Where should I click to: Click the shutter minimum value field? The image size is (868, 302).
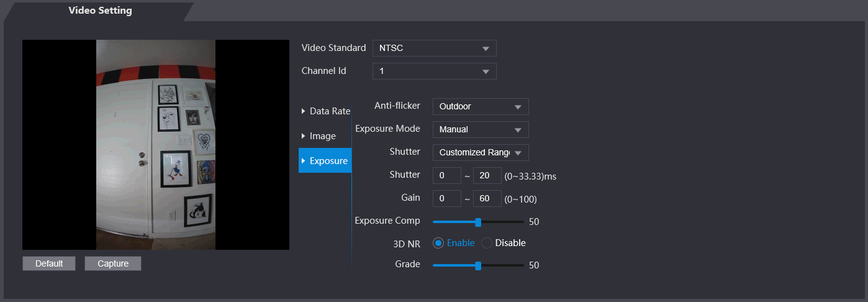[x=447, y=176]
